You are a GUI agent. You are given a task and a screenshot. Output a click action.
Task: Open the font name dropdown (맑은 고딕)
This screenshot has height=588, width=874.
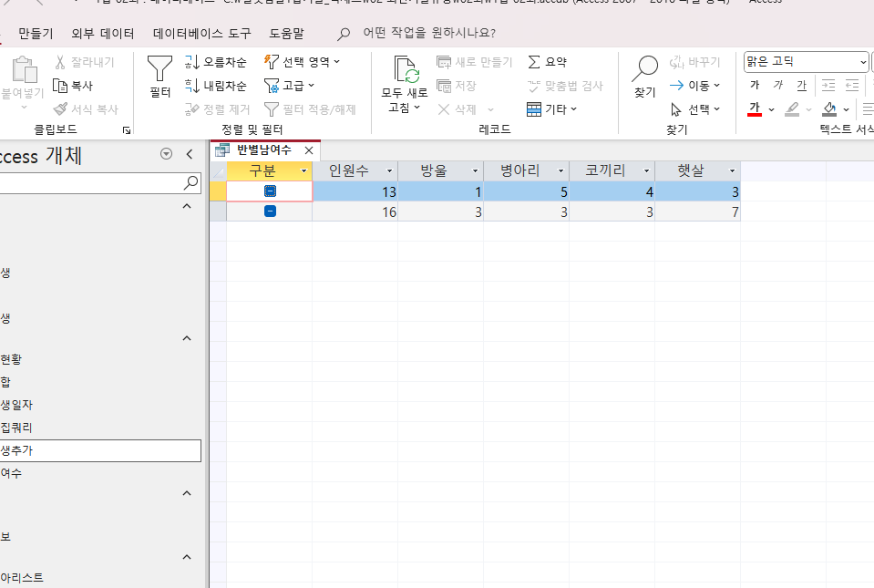863,62
